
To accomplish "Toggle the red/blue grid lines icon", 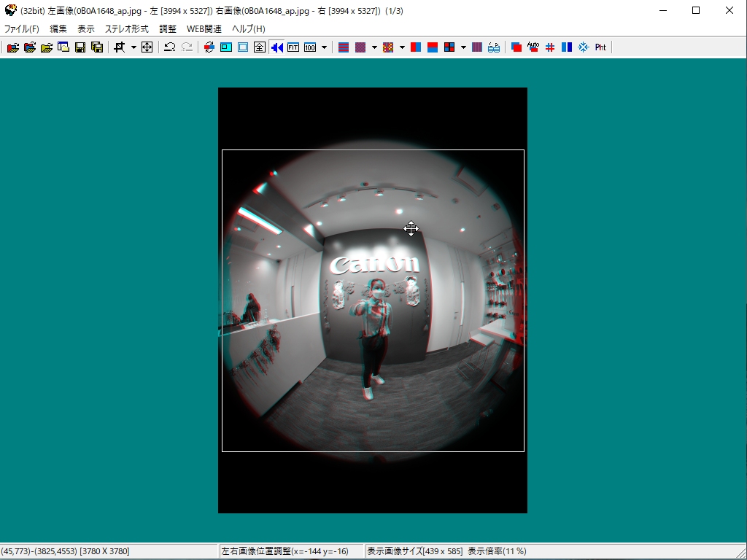I will [x=550, y=47].
